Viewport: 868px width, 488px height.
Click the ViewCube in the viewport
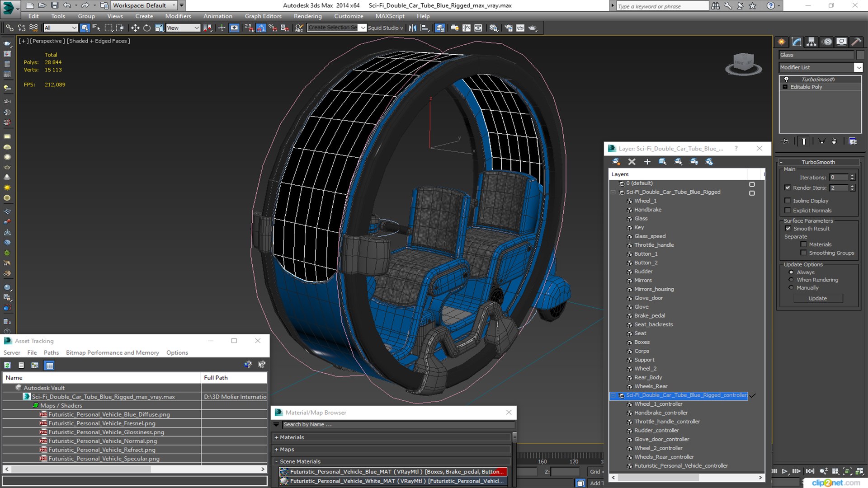pyautogui.click(x=744, y=63)
